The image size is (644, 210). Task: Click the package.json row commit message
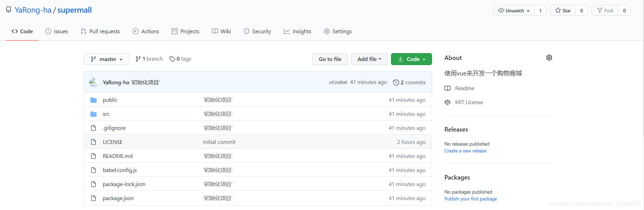point(218,198)
